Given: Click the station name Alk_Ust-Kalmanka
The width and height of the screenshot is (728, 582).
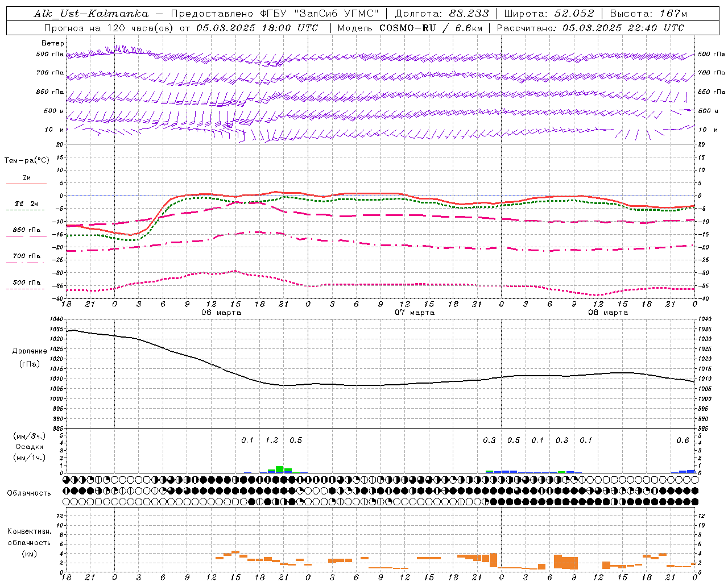Looking at the screenshot, I should (91, 14).
